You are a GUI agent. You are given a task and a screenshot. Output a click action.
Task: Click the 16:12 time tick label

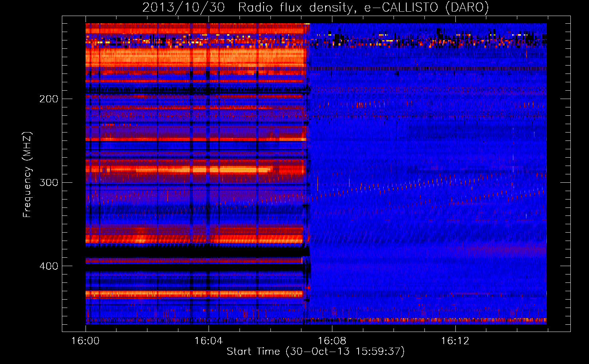point(455,341)
